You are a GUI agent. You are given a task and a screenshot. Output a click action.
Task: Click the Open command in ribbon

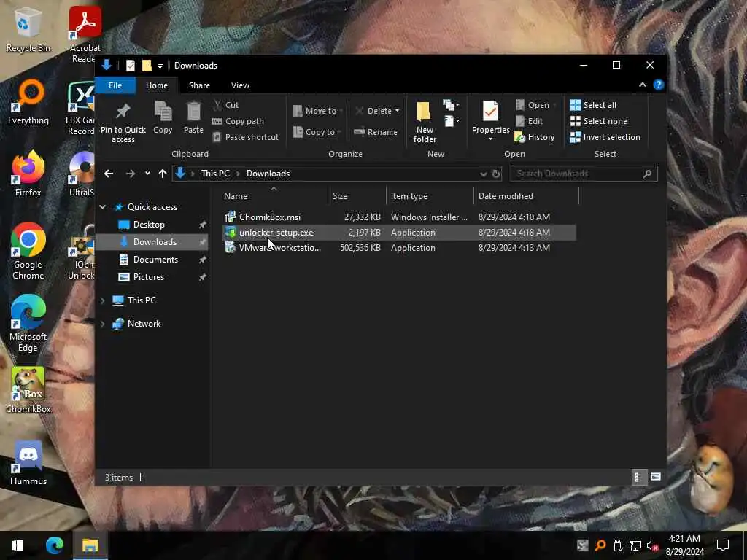click(533, 105)
